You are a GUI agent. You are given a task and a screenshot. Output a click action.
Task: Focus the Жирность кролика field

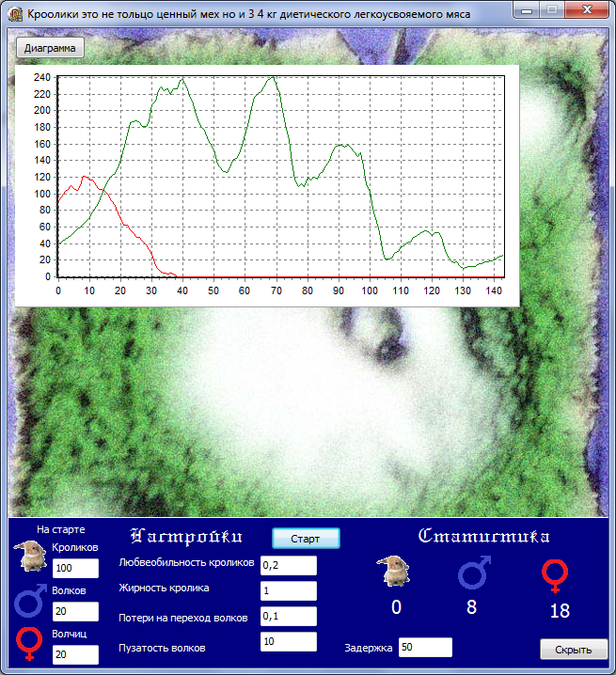point(289,590)
